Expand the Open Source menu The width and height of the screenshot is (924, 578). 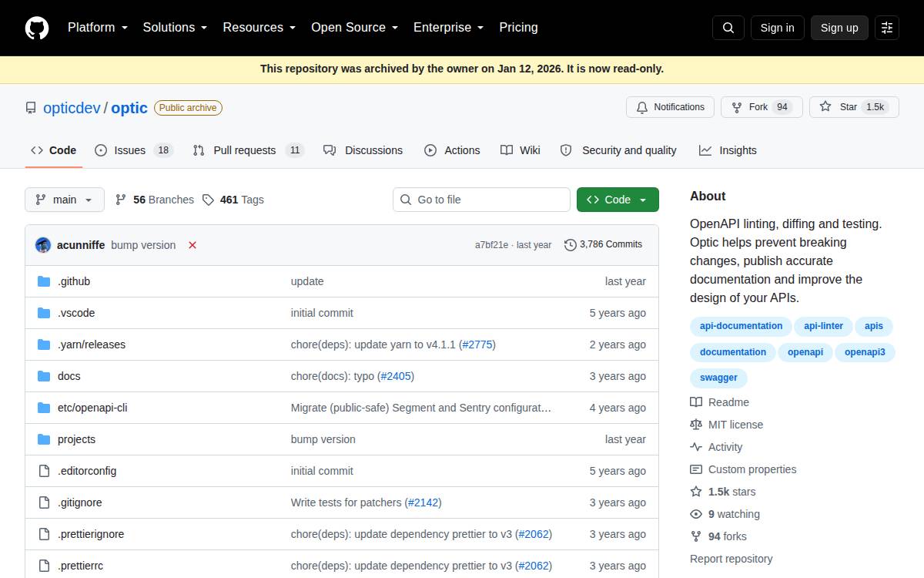click(354, 28)
